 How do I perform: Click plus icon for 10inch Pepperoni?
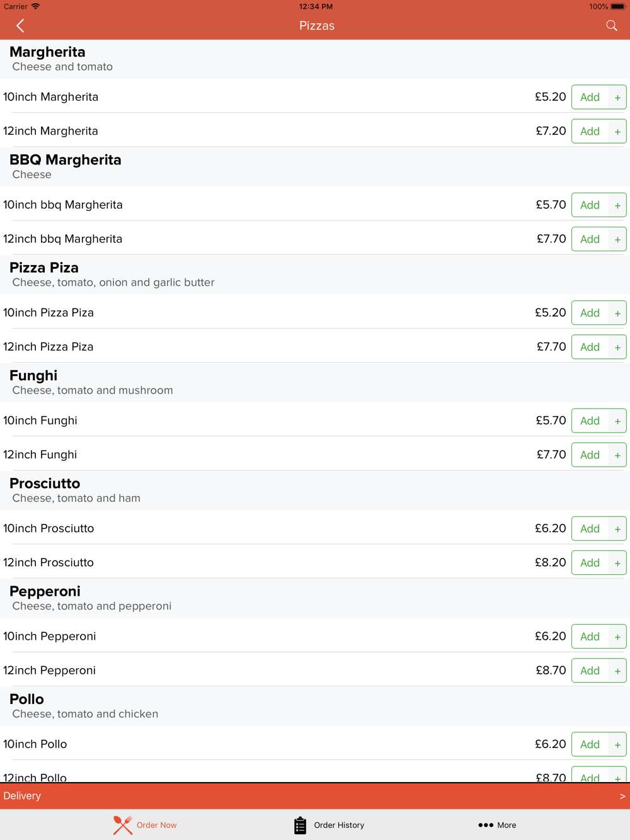click(x=617, y=637)
